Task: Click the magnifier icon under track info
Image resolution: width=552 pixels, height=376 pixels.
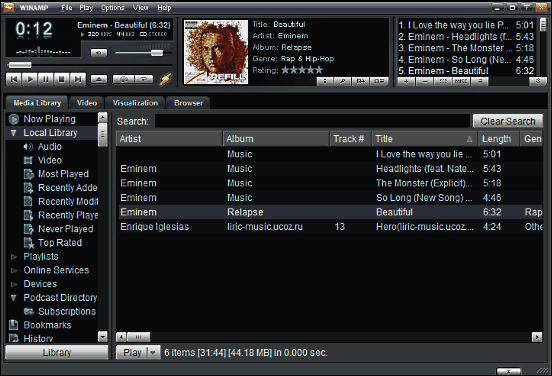Action: pyautogui.click(x=343, y=81)
